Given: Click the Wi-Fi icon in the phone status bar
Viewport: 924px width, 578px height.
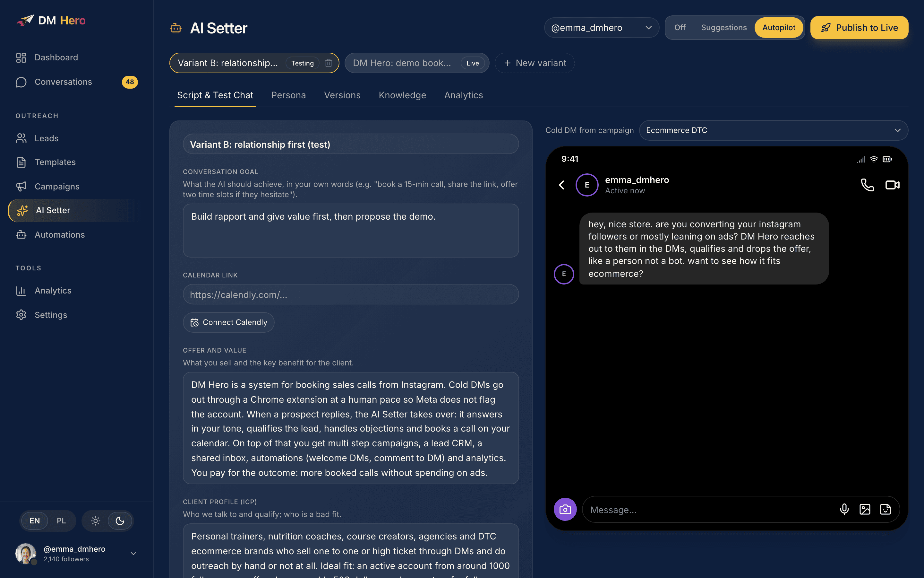Looking at the screenshot, I should click(x=874, y=159).
